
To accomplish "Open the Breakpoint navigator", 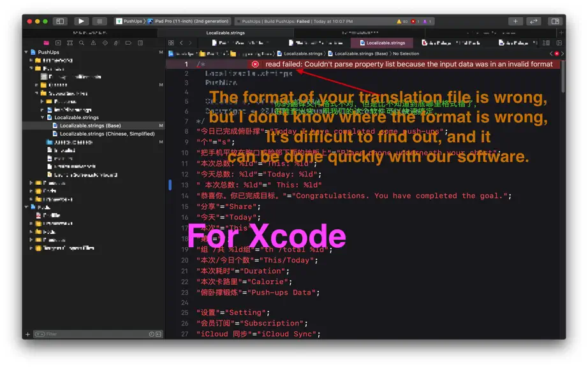I will click(128, 43).
